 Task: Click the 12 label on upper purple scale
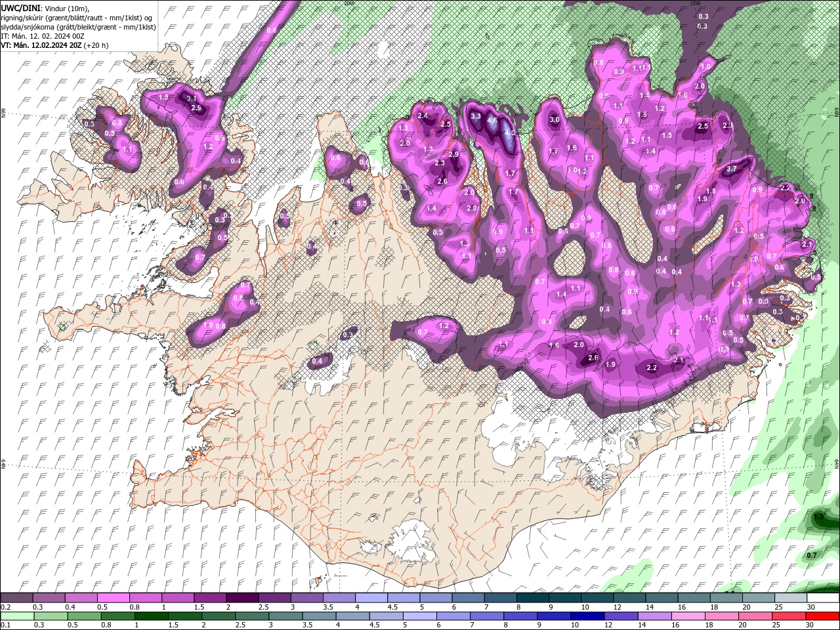(x=618, y=607)
